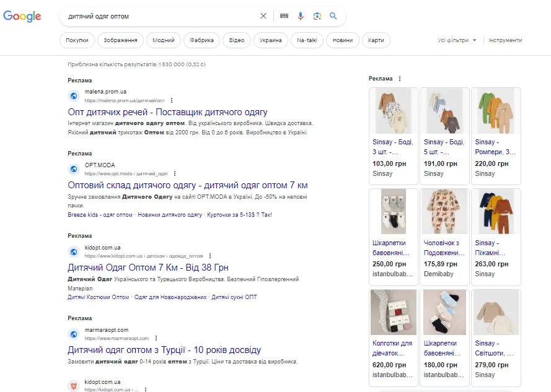Click the 175,89 грн price text
551x392 pixels.
[x=440, y=264]
